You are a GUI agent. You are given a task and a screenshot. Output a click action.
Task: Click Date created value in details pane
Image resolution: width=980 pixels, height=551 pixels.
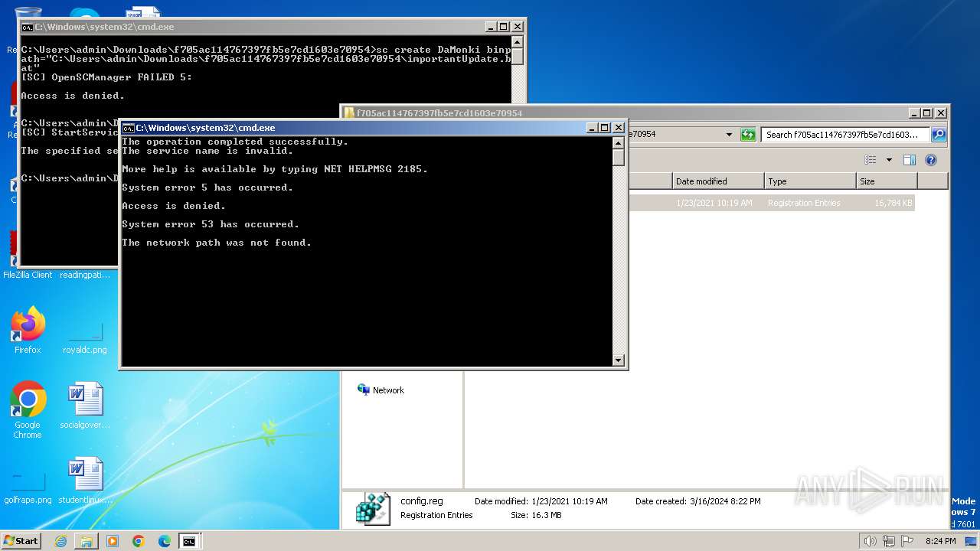point(724,501)
